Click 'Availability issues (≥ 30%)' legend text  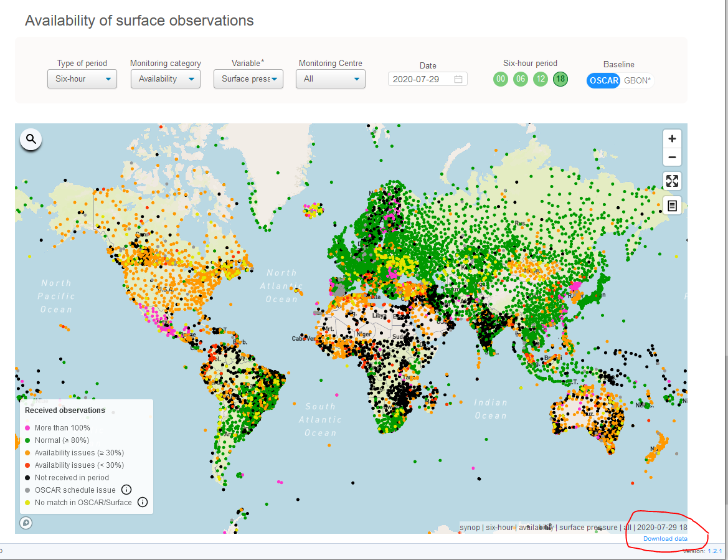click(x=79, y=453)
